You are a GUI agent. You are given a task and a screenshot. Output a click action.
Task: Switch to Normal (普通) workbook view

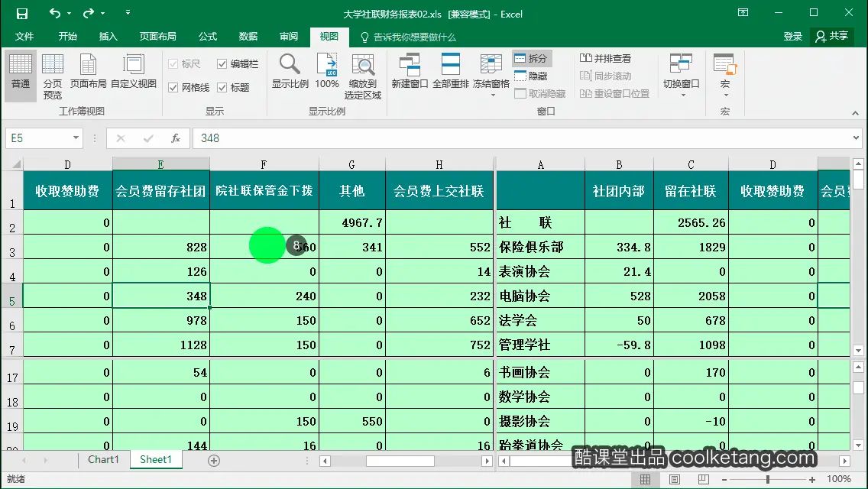tap(21, 76)
